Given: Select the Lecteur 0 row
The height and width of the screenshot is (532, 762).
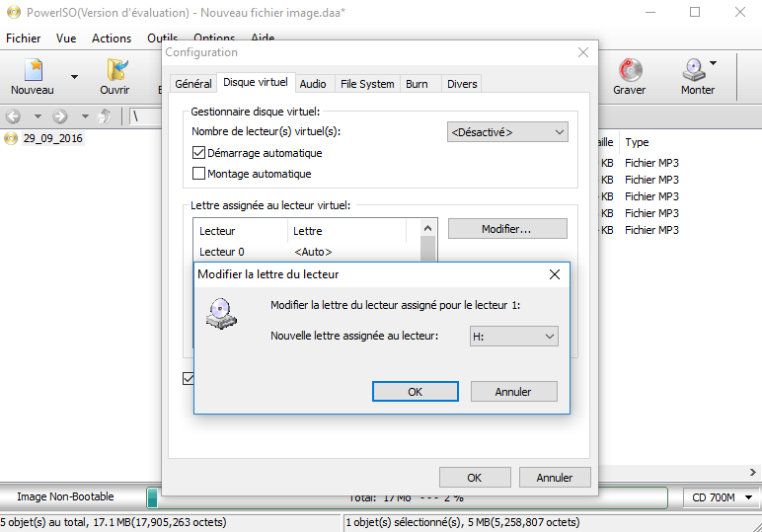Looking at the screenshot, I should 306,252.
